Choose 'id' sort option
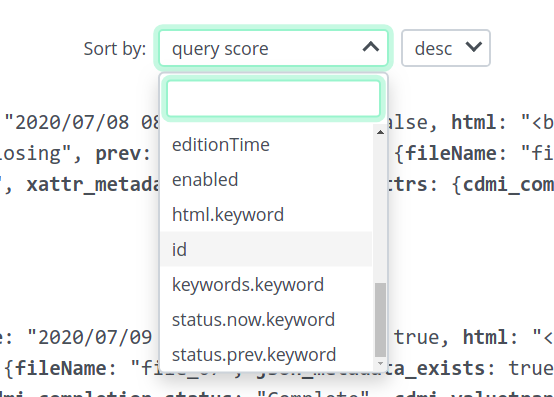This screenshot has width=554, height=397. click(266, 250)
